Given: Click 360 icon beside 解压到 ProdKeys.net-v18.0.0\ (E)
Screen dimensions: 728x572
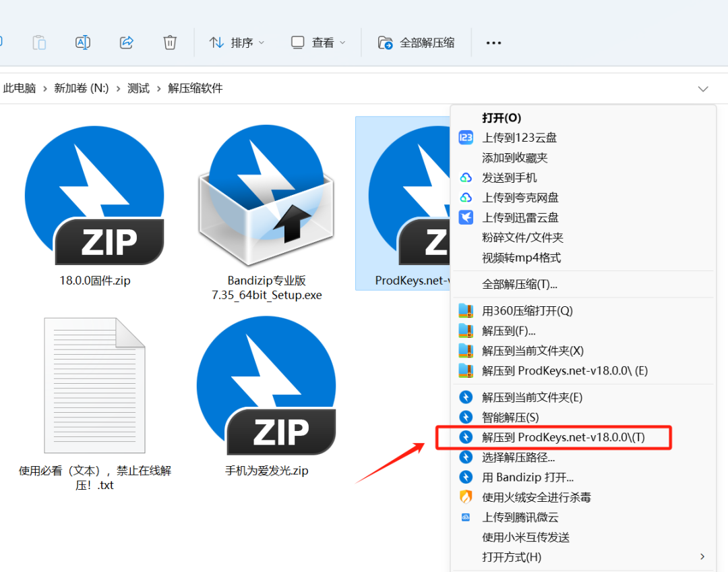Looking at the screenshot, I should pos(466,370).
